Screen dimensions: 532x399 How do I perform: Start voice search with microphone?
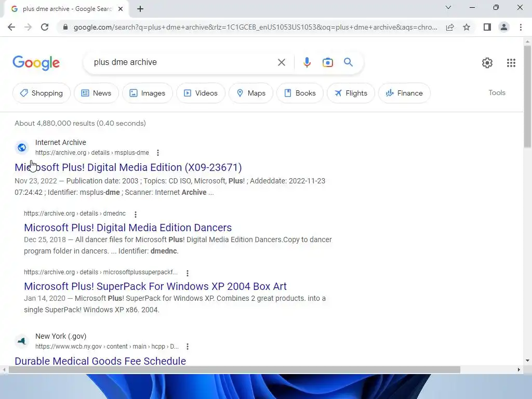[307, 62]
